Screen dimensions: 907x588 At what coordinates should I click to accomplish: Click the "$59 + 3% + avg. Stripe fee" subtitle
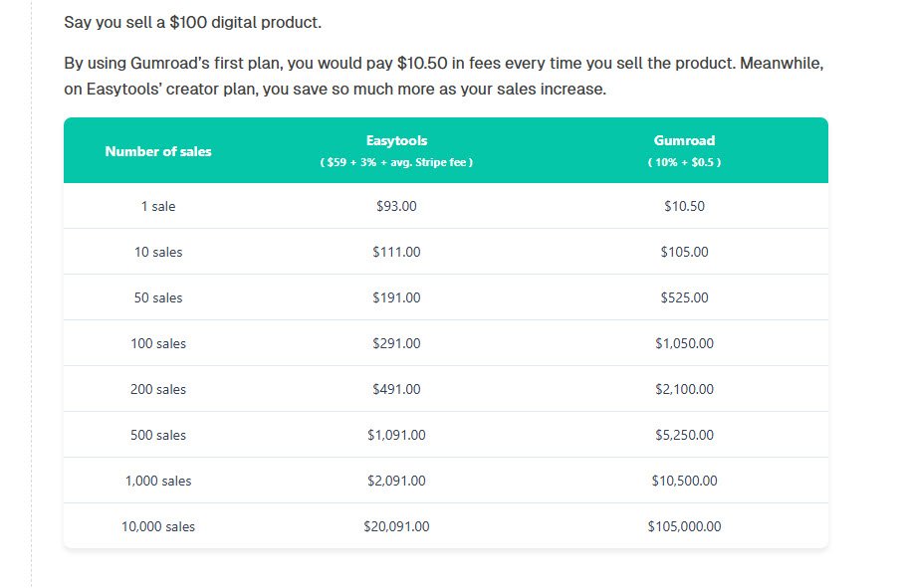click(x=396, y=162)
